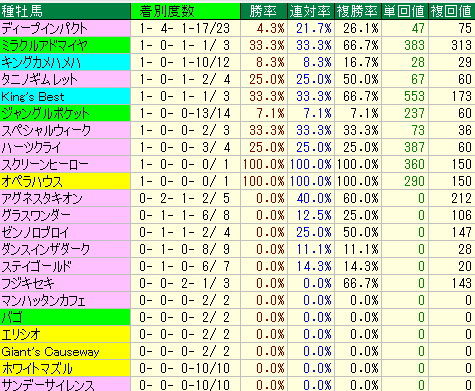Select the ステイゴールド sire name
The height and width of the screenshot is (391, 475).
[x=37, y=267]
